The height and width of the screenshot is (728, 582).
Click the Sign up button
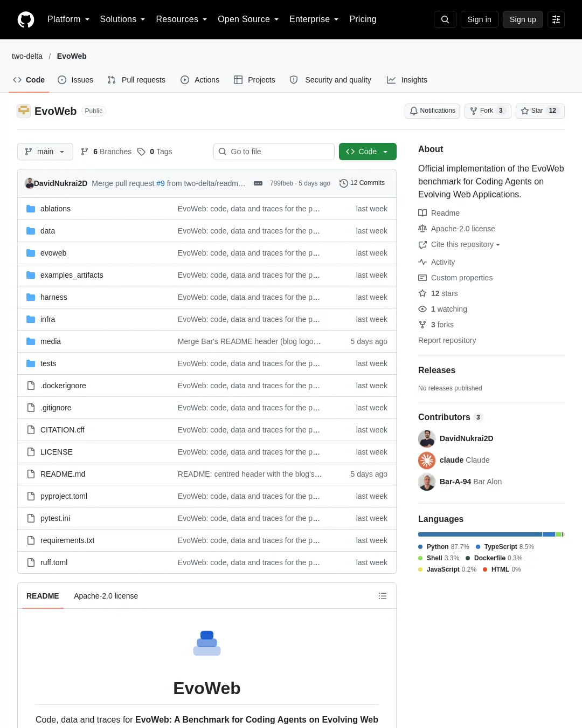pyautogui.click(x=523, y=19)
